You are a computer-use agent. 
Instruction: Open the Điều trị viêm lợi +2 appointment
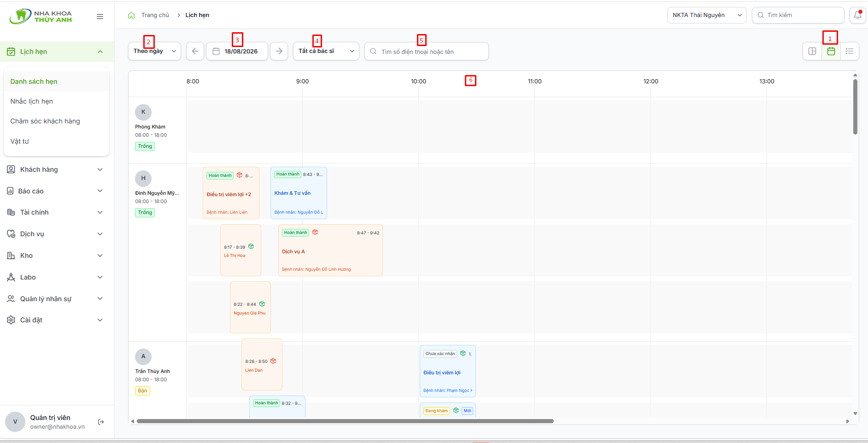pyautogui.click(x=231, y=193)
